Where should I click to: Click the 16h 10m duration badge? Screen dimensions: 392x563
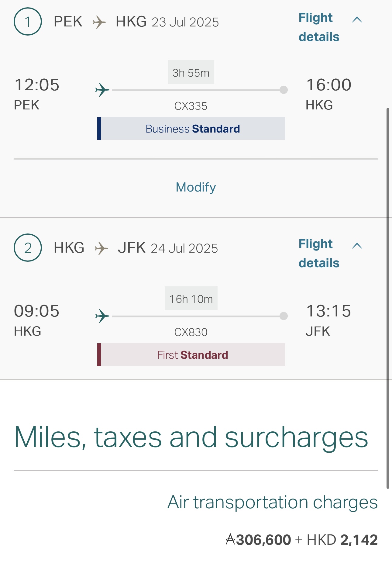coord(191,299)
